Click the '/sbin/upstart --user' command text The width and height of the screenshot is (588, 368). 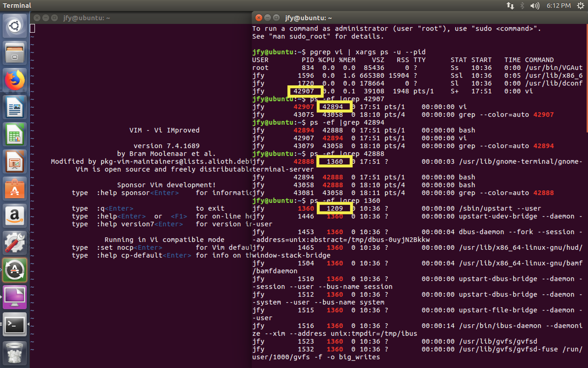[500, 209]
